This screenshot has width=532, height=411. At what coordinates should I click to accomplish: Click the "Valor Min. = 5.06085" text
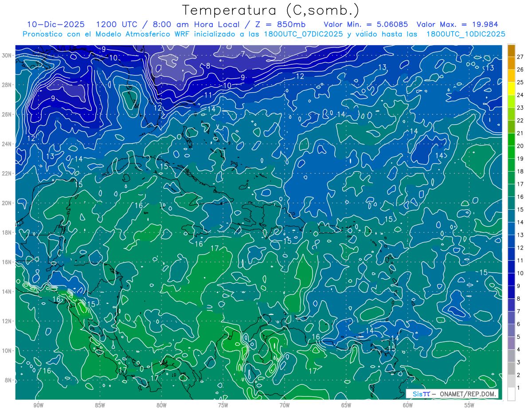[x=366, y=24]
